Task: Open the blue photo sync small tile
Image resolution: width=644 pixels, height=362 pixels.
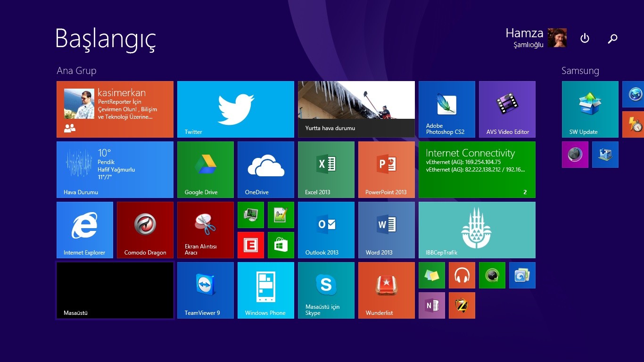Action: tap(522, 275)
